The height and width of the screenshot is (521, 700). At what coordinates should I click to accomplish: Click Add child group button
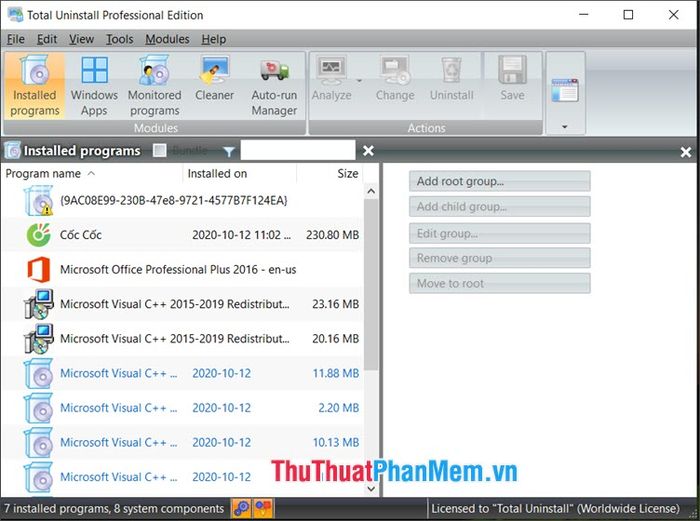(x=500, y=207)
